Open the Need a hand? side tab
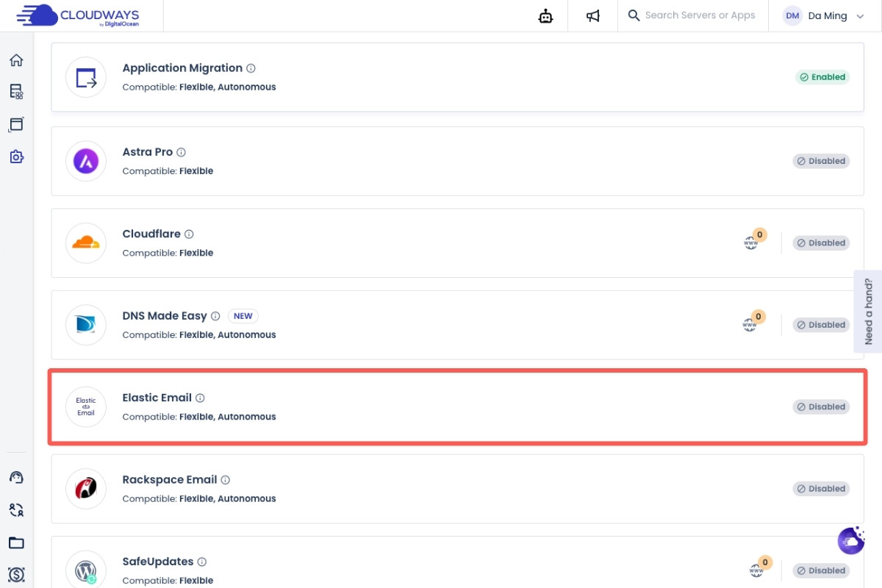Screen dimensions: 882x588 pos(868,312)
